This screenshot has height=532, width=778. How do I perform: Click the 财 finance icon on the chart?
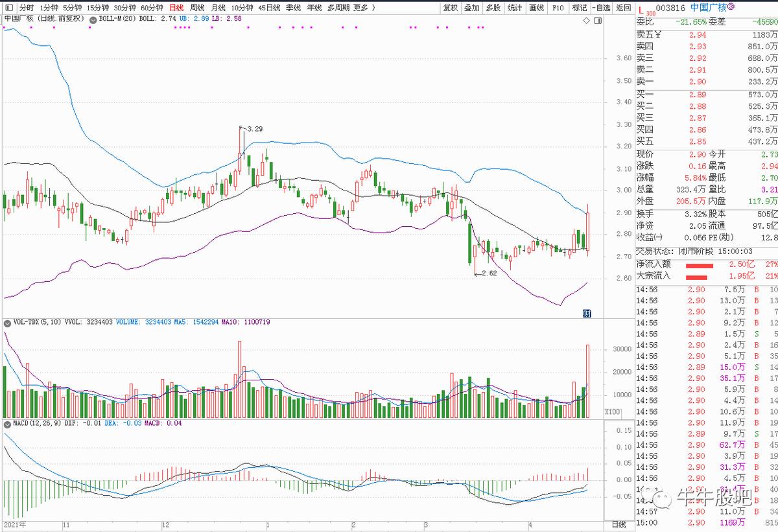(x=587, y=314)
